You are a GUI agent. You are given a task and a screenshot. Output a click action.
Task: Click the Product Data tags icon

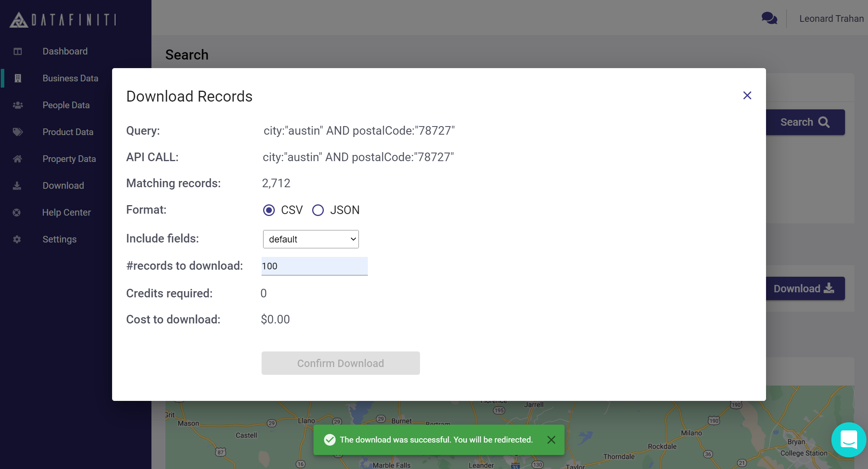tap(18, 132)
